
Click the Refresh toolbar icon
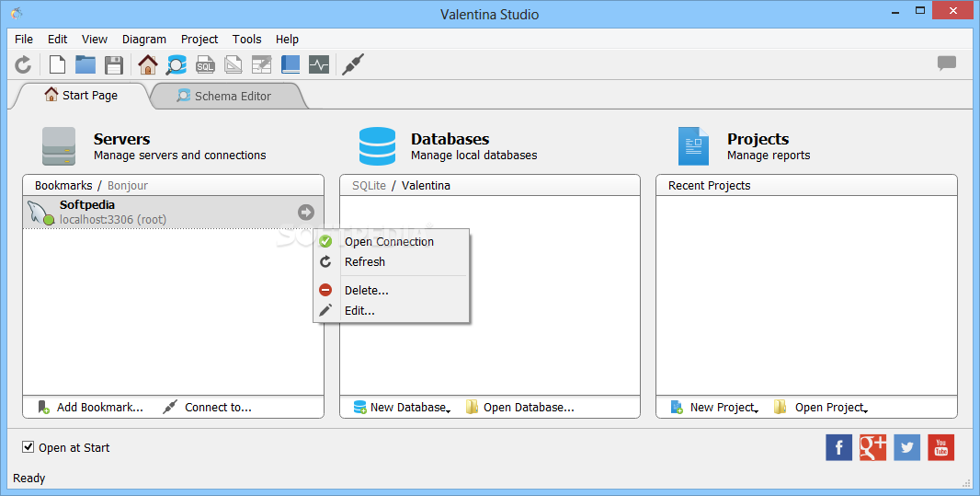point(23,64)
